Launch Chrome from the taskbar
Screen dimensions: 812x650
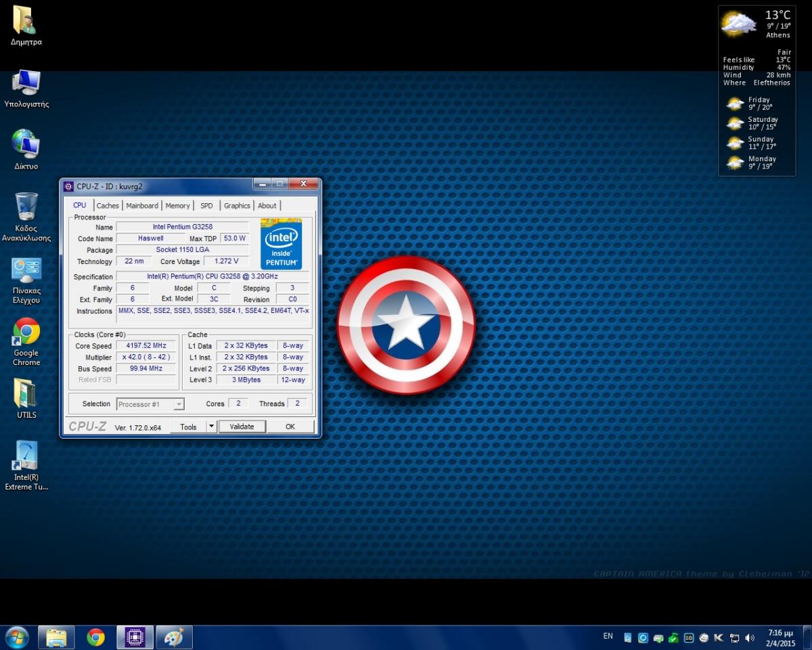95,637
